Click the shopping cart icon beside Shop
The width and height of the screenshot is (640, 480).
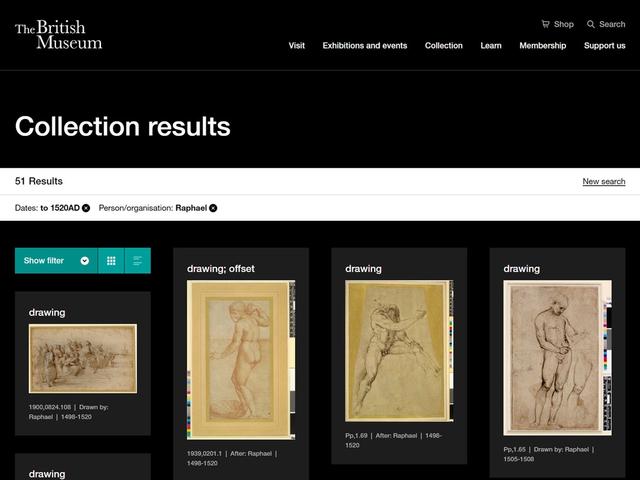point(545,24)
